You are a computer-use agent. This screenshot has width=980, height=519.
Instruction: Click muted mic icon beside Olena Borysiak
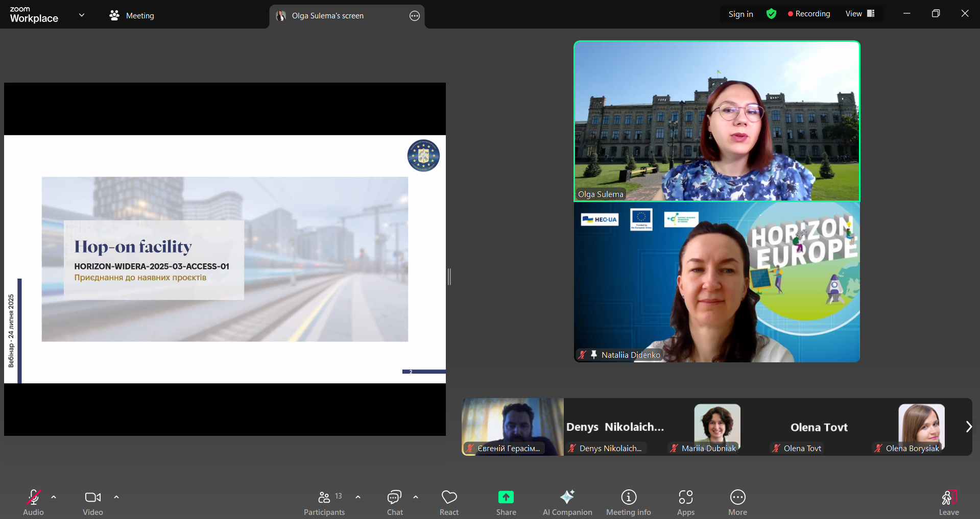tap(878, 448)
